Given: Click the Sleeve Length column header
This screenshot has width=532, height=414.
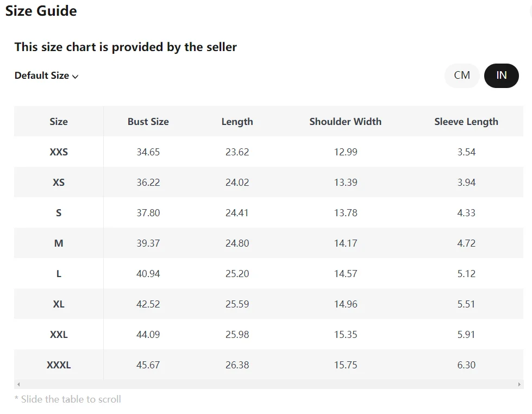Looking at the screenshot, I should pyautogui.click(x=466, y=122).
